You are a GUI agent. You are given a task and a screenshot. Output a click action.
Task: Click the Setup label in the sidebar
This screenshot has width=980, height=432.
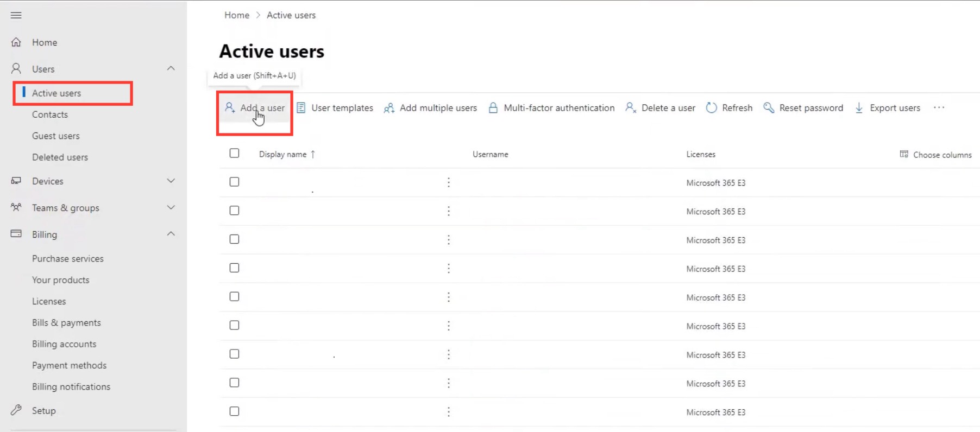coord(44,411)
